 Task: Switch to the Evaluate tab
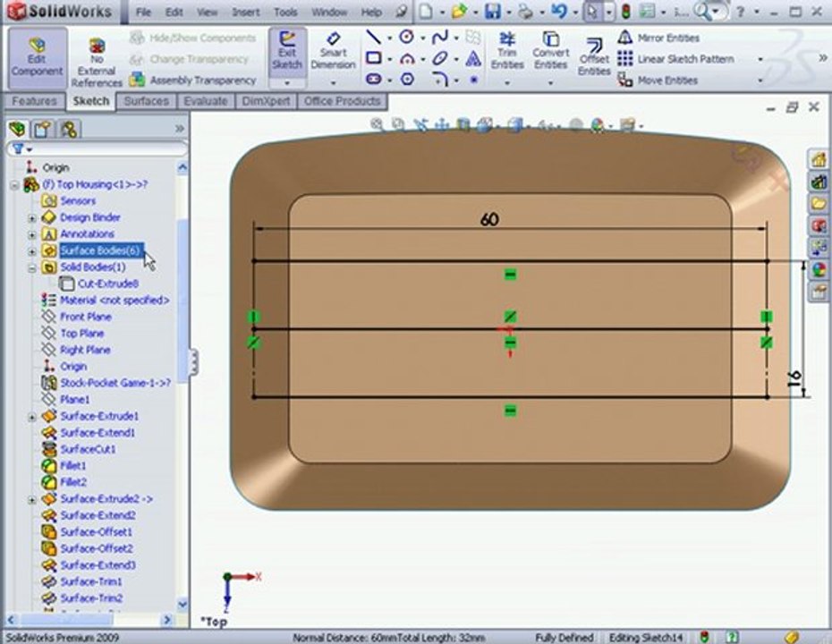[206, 101]
